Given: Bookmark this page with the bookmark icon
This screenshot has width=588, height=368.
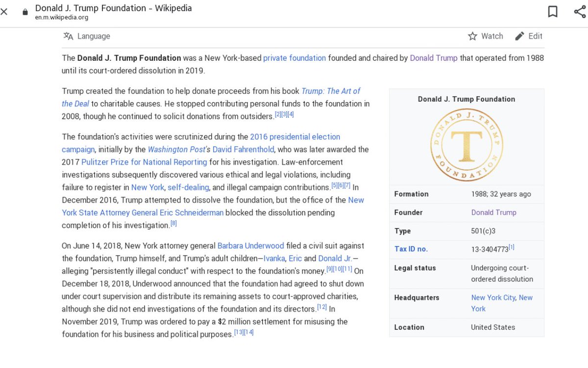Looking at the screenshot, I should pos(553,12).
